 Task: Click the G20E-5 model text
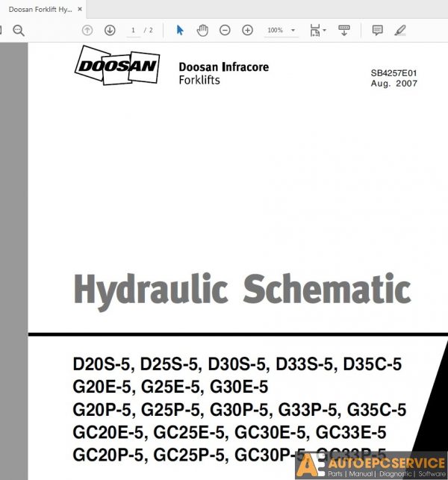[x=102, y=387]
